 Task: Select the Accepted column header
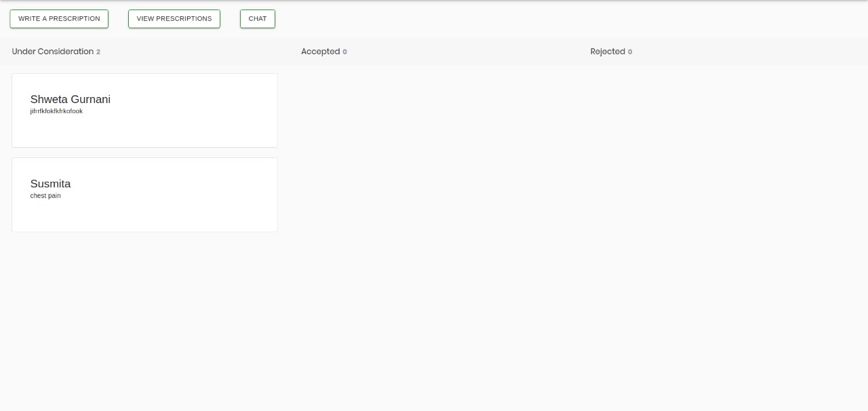320,52
